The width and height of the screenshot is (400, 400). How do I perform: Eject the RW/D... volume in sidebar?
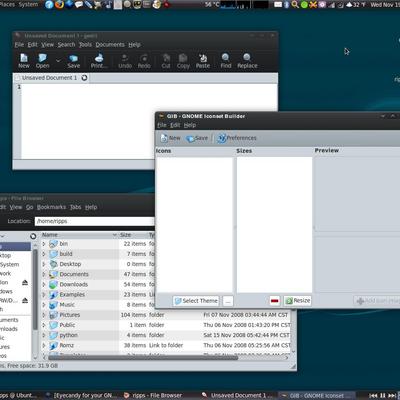(25, 300)
